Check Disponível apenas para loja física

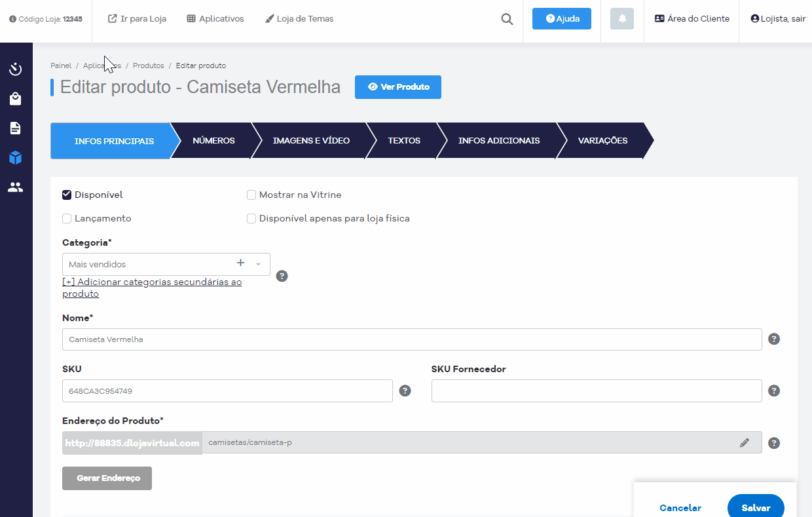click(x=251, y=219)
